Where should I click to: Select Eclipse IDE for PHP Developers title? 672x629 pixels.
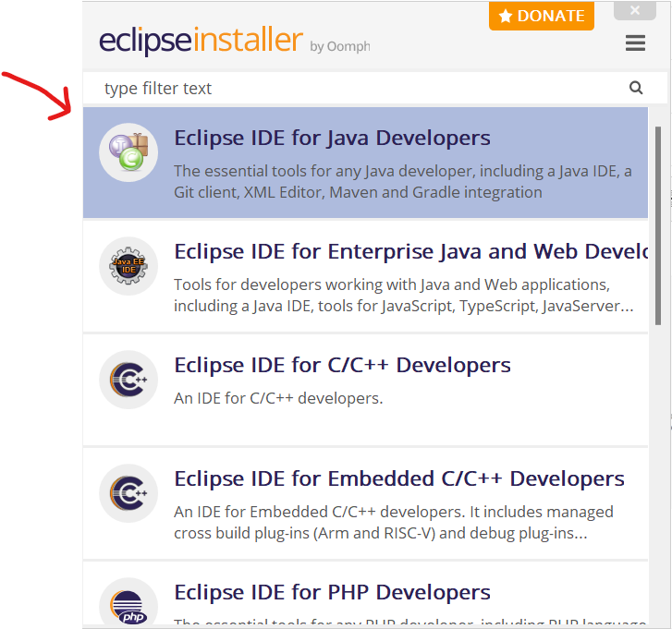pyautogui.click(x=332, y=593)
